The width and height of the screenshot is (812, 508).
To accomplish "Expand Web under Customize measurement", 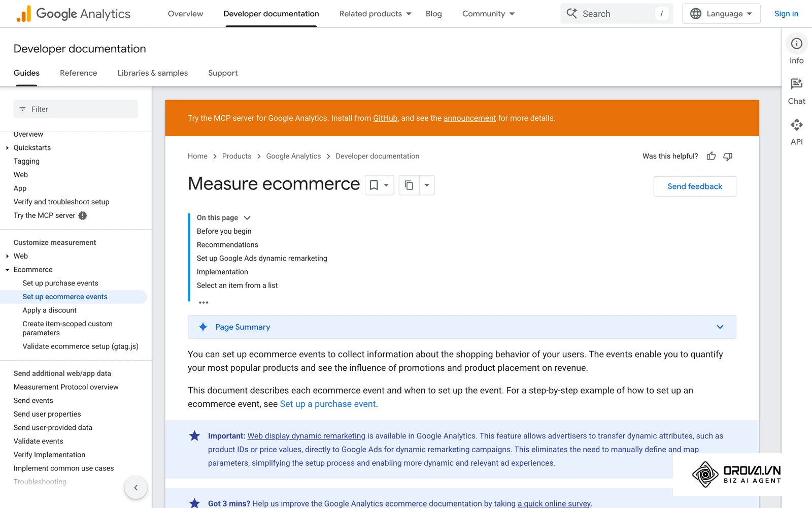I will point(7,256).
